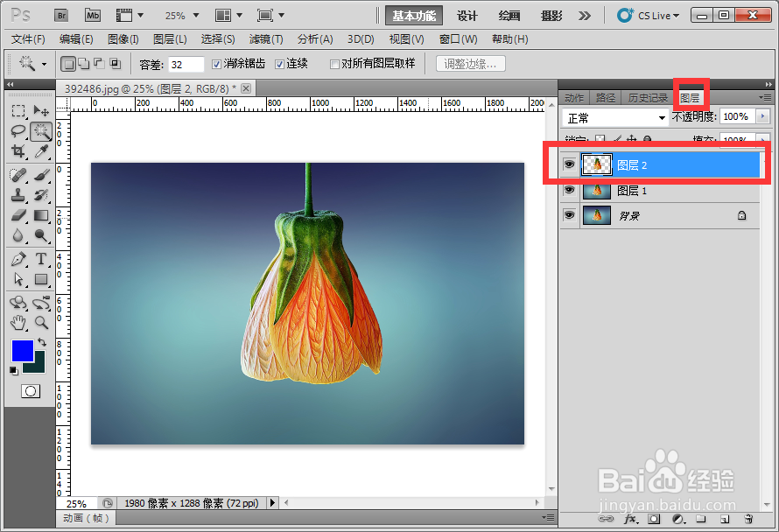This screenshot has height=532, width=779.
Task: Select the Eraser tool
Action: pos(18,215)
